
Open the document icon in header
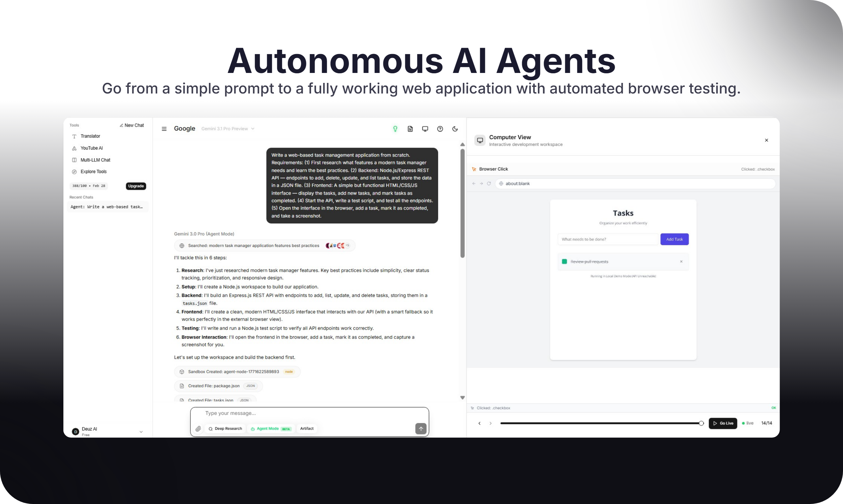point(410,129)
